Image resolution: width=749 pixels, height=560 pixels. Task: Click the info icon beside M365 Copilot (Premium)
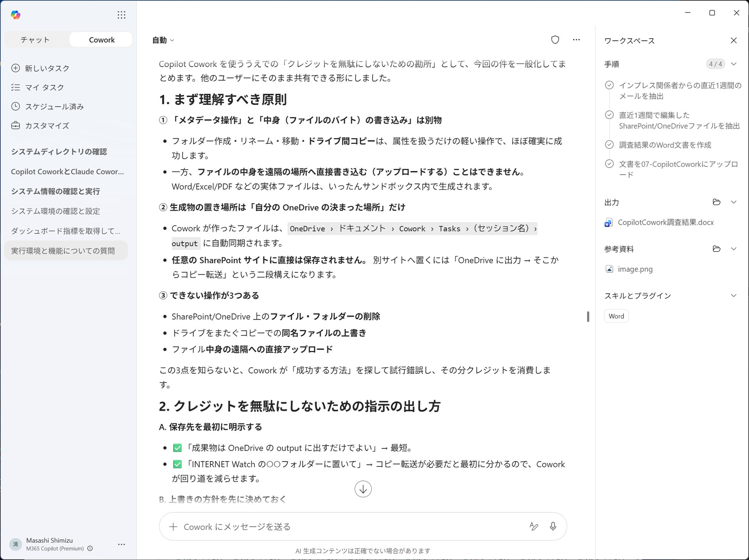[90, 549]
